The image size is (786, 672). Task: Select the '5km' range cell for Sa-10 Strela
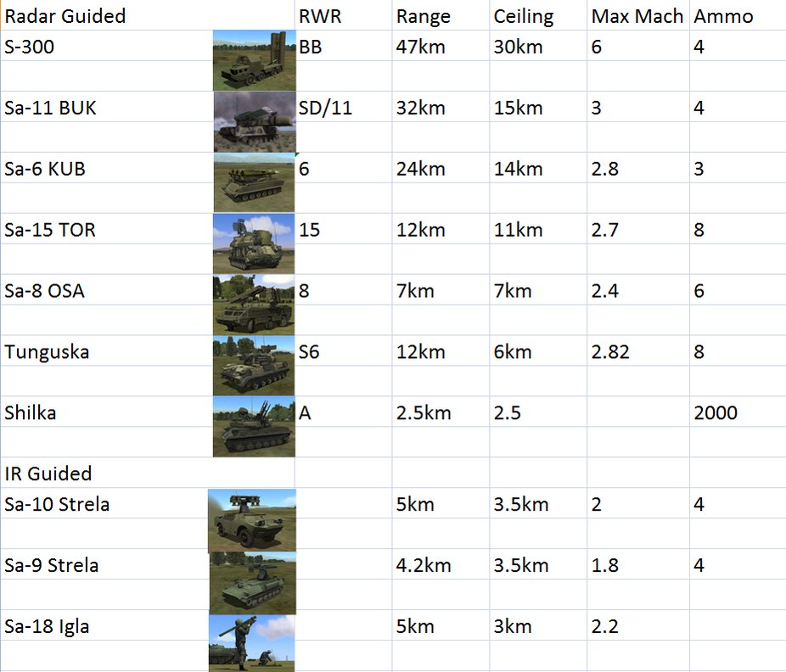441,504
